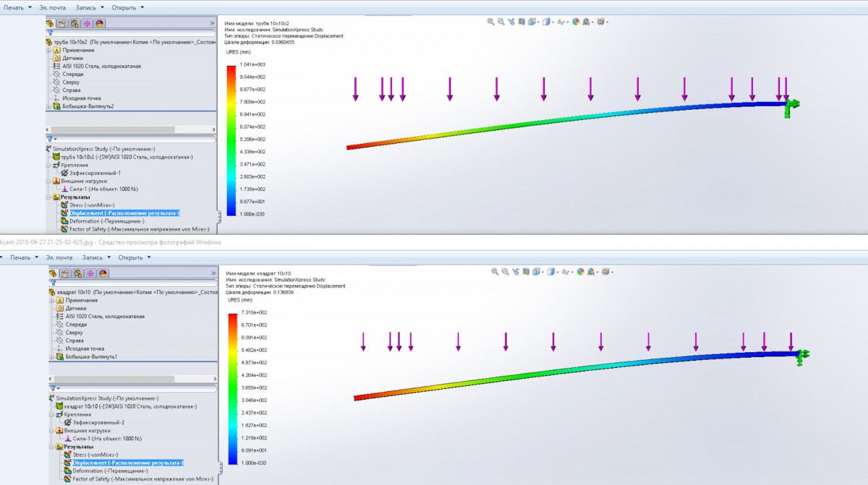Open PropertyManager tab in lower panel
The image size is (868, 485).
pyautogui.click(x=65, y=273)
